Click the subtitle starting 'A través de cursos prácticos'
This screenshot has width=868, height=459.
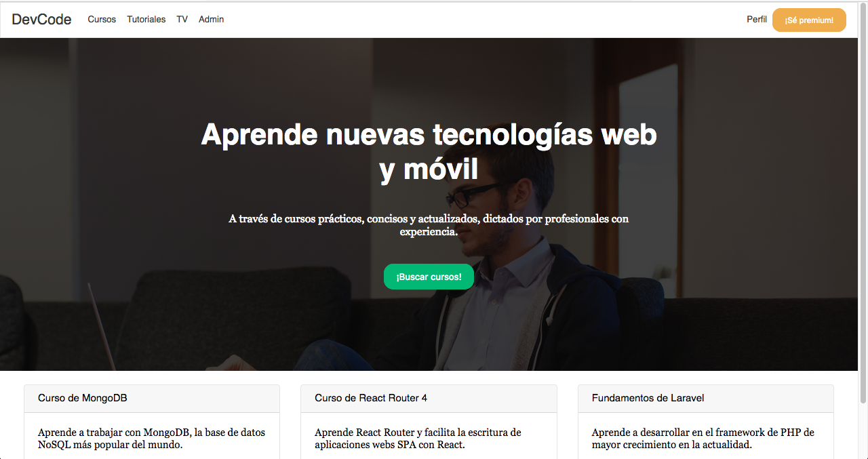tap(429, 225)
